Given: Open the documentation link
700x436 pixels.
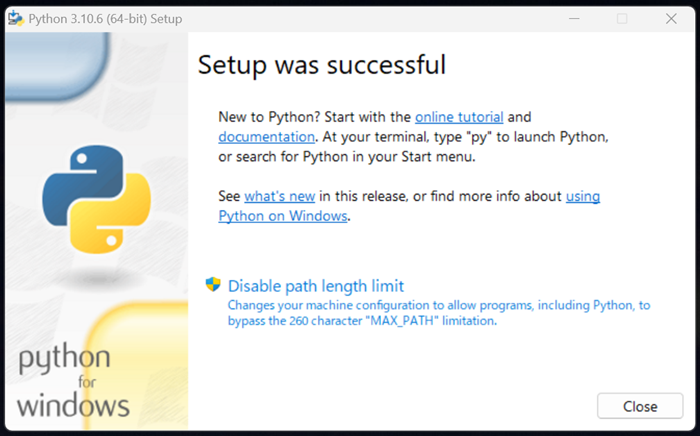Looking at the screenshot, I should coord(267,137).
